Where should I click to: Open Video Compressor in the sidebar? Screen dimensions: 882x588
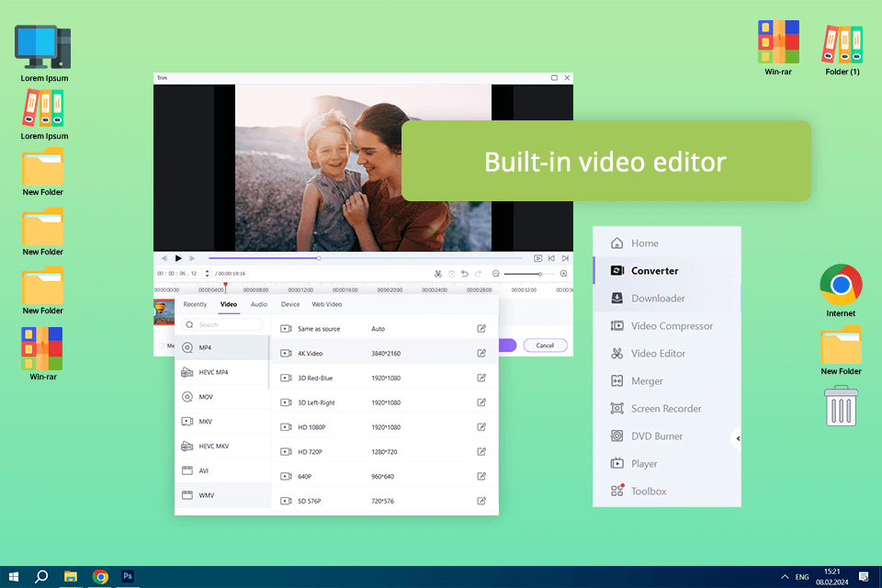pos(667,326)
